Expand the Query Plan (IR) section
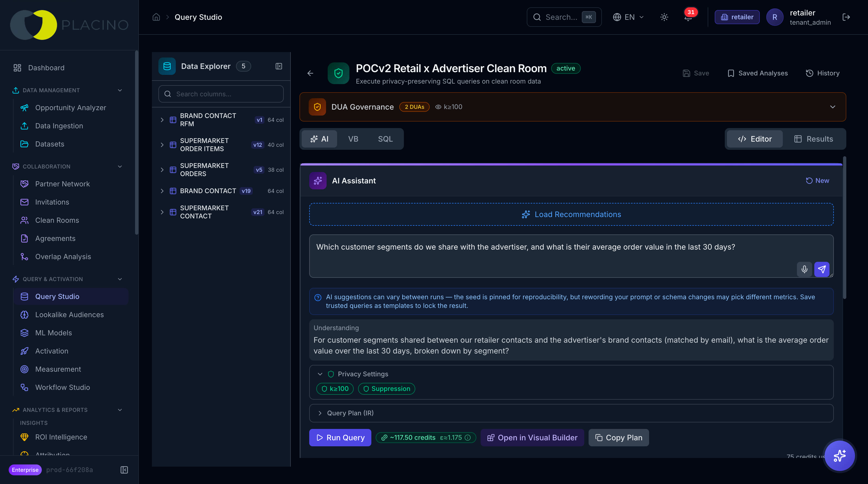Viewport: 868px width, 484px height. tap(320, 413)
